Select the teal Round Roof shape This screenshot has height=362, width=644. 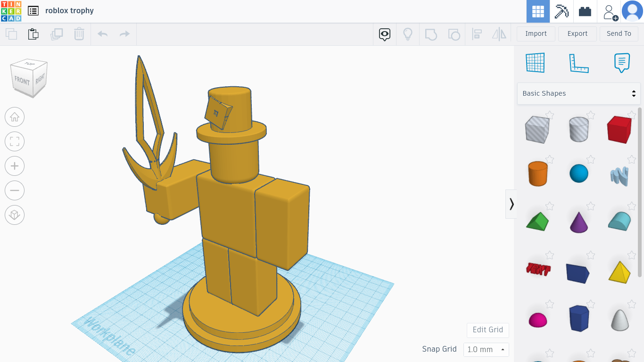click(x=619, y=221)
